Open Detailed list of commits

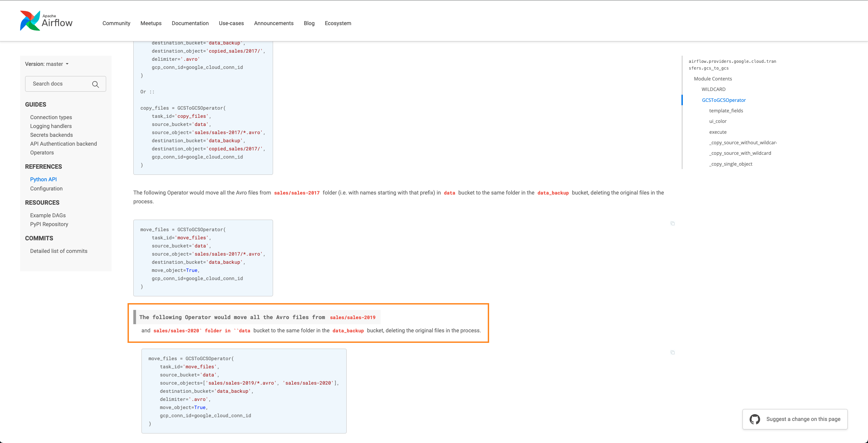coord(59,251)
